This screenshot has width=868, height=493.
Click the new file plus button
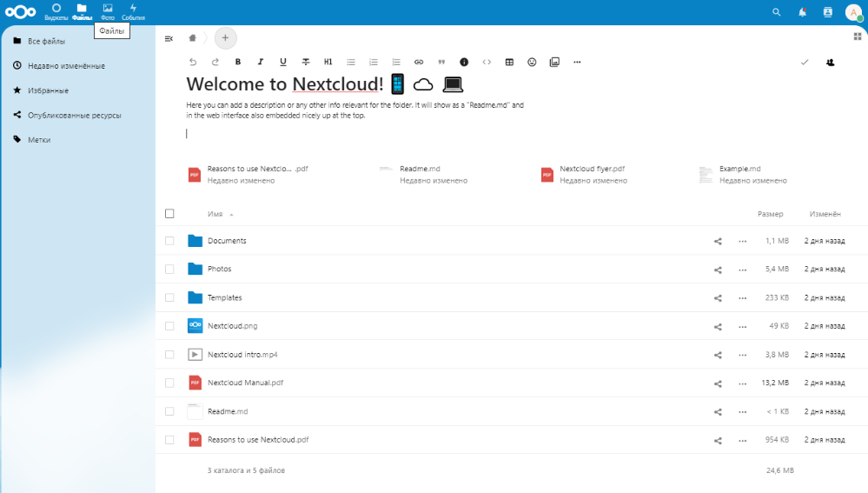225,37
